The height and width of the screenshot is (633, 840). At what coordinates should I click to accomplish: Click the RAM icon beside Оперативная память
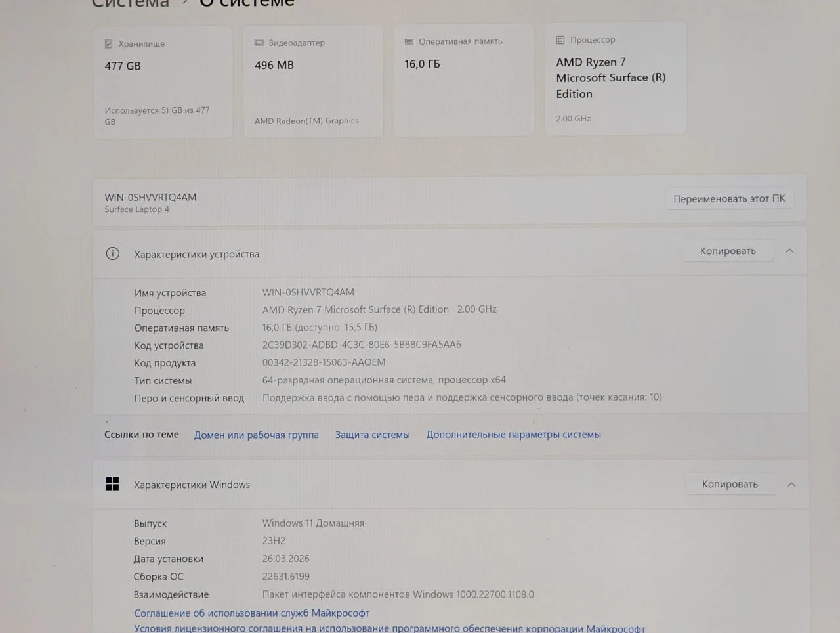click(x=409, y=41)
